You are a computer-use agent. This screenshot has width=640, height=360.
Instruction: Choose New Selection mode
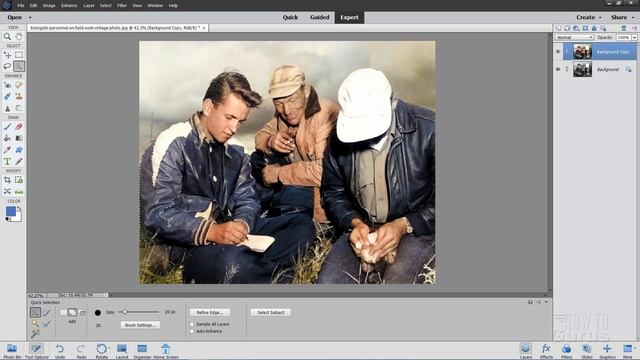(x=63, y=312)
